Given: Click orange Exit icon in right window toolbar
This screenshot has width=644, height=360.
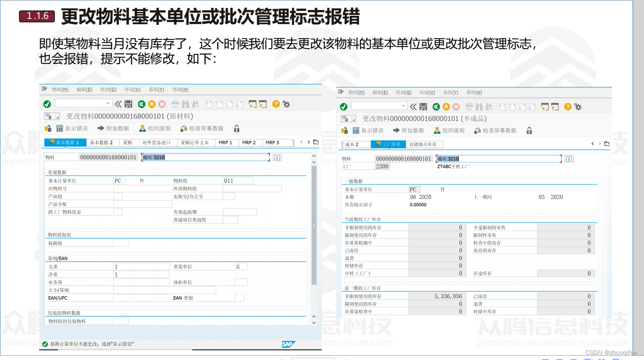Looking at the screenshot, I should click(x=446, y=107).
